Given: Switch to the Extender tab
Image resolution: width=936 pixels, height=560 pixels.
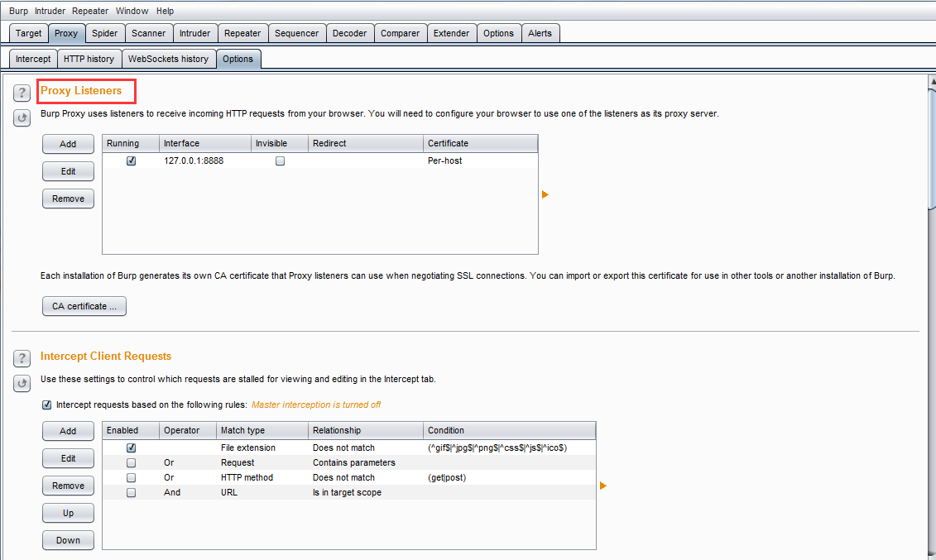Looking at the screenshot, I should [x=451, y=33].
